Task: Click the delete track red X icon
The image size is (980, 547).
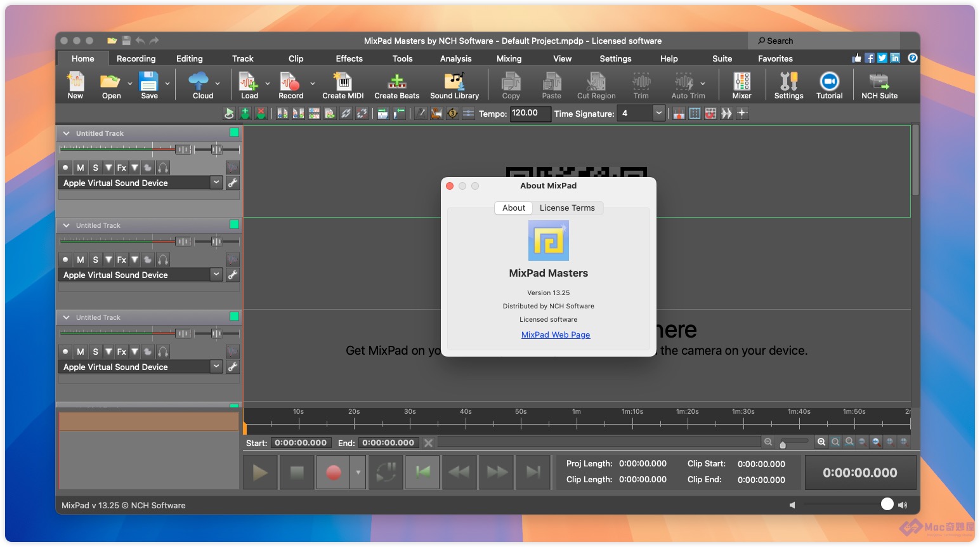Action: pos(261,114)
